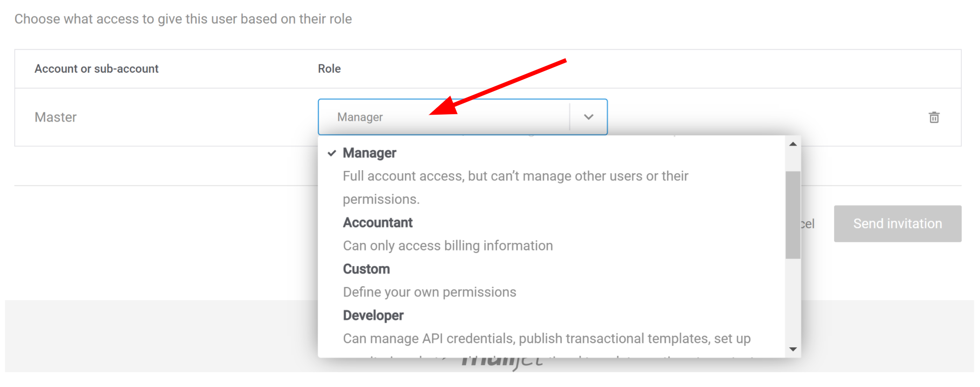The width and height of the screenshot is (980, 387).
Task: Click the checkmark next to Manager
Action: coord(331,152)
